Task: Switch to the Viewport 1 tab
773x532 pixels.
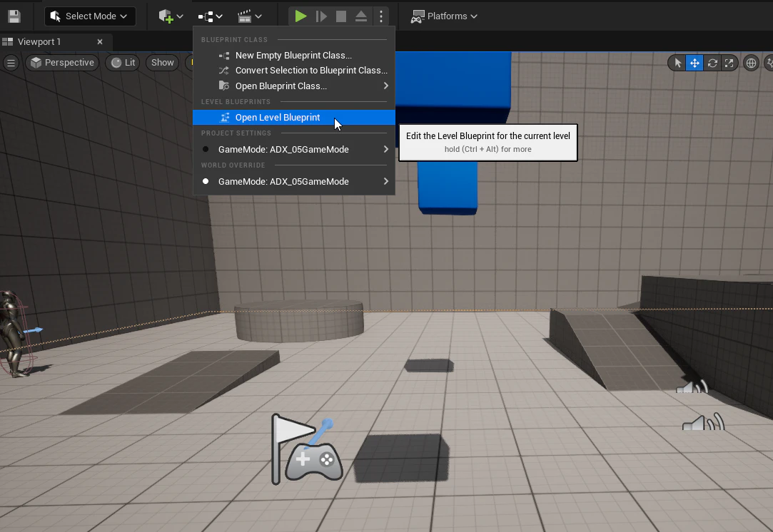Action: 39,42
